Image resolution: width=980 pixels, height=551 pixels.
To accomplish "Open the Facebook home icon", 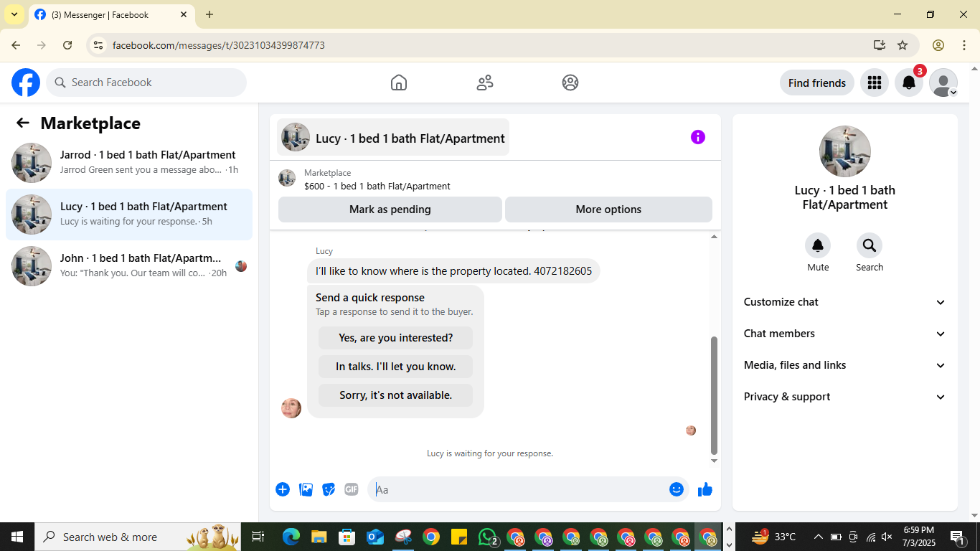I will click(x=399, y=83).
